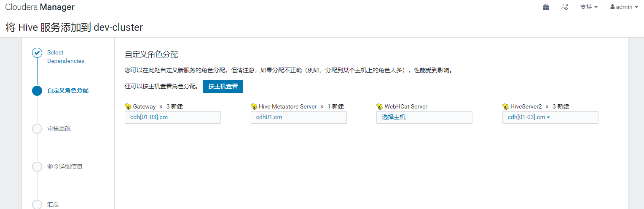Open the Cloudera Manager home logo

(x=40, y=7)
